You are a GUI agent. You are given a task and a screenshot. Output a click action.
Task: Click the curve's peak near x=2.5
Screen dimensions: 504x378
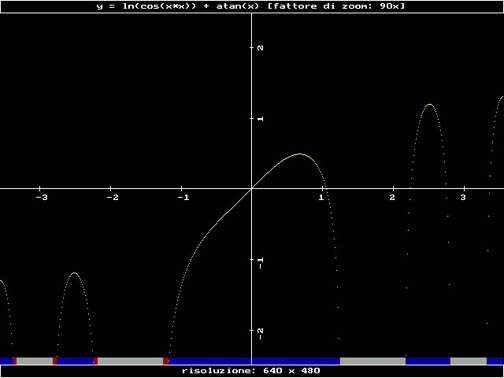coord(430,105)
